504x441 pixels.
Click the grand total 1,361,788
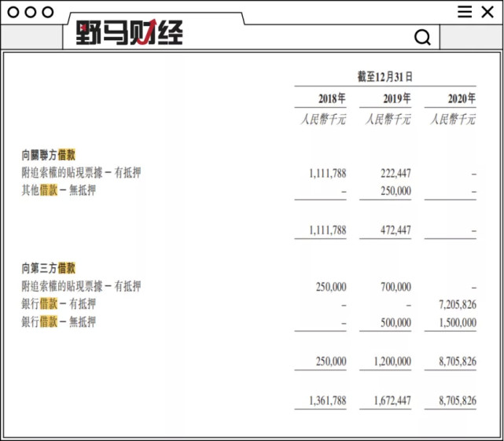[x=328, y=400]
